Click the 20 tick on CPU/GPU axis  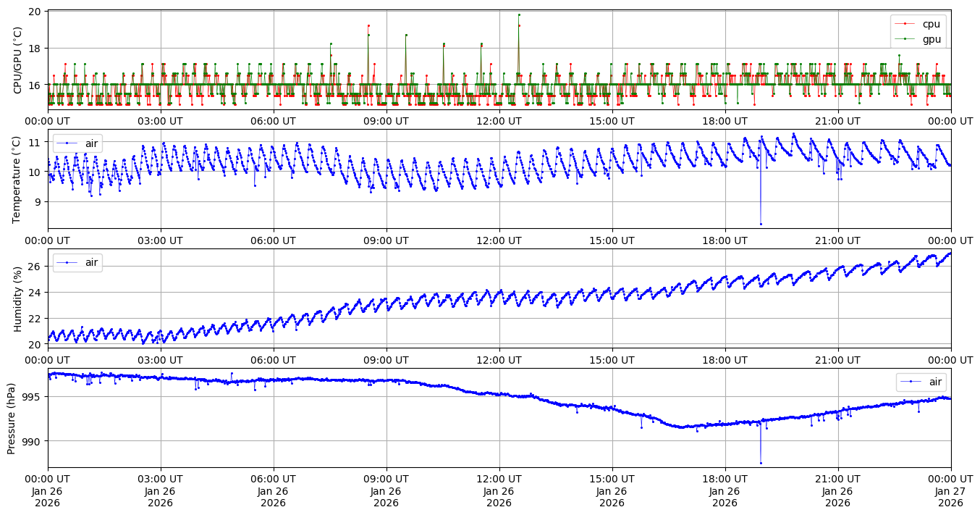pos(36,12)
